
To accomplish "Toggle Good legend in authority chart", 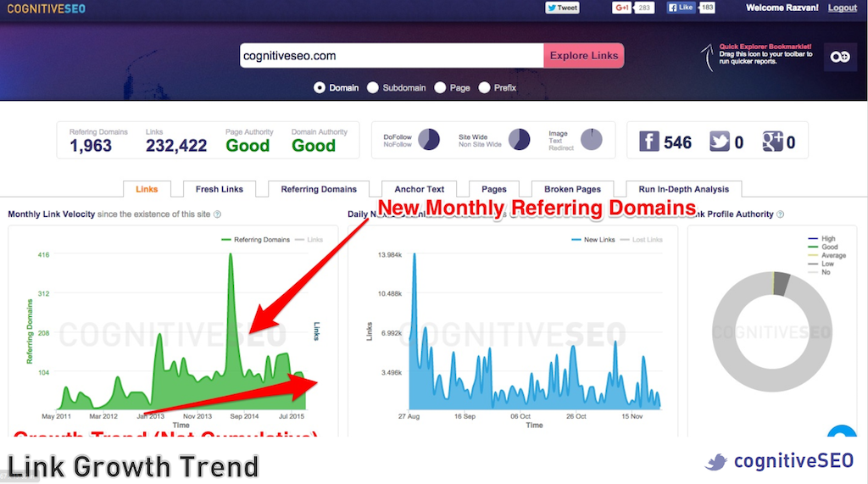I will (x=823, y=247).
